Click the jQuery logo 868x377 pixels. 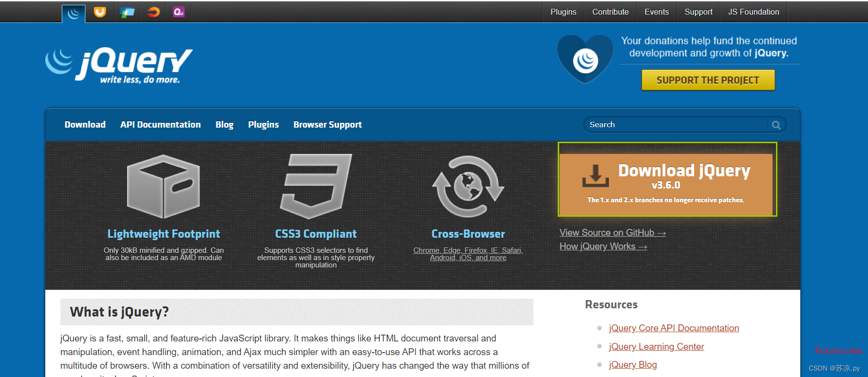coord(119,65)
